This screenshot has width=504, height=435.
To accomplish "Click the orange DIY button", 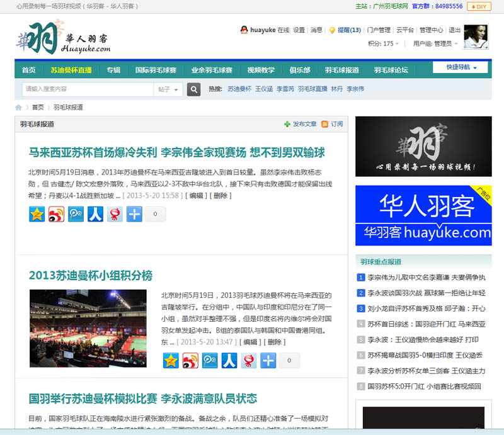I will (x=479, y=6).
